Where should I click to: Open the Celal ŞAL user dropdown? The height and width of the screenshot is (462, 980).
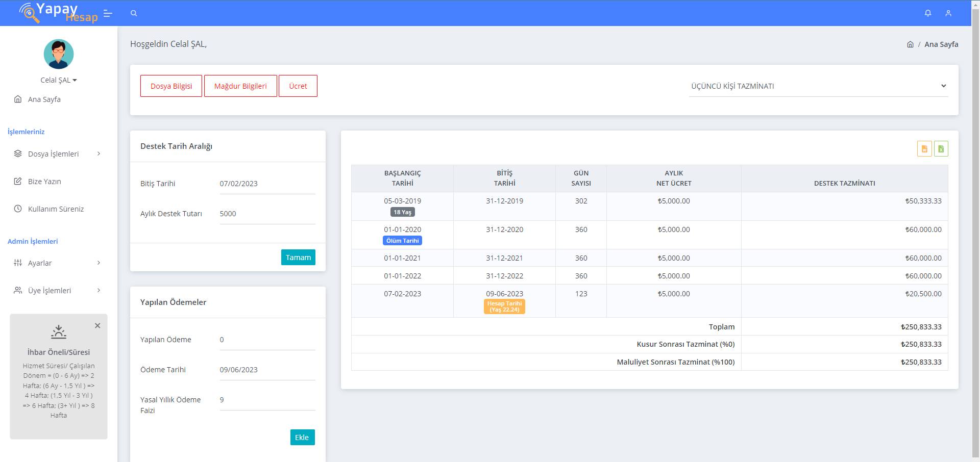[x=59, y=80]
